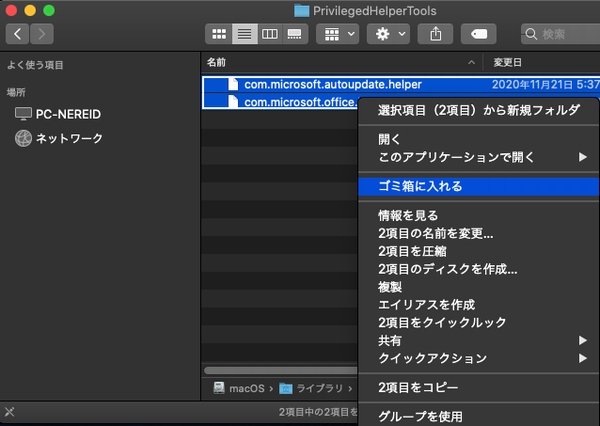600x426 pixels.
Task: Choose ゴミ箱に入れる to trash the files
Action: [x=479, y=186]
